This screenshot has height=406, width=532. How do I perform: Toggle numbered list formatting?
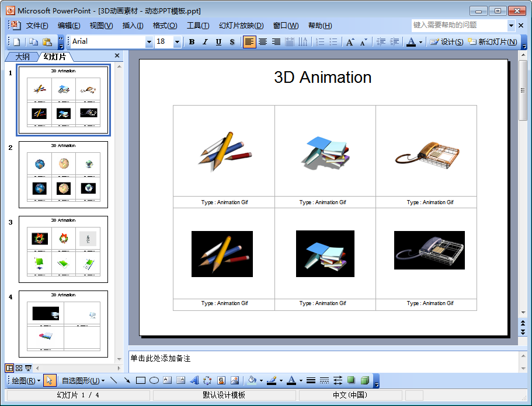[x=319, y=41]
